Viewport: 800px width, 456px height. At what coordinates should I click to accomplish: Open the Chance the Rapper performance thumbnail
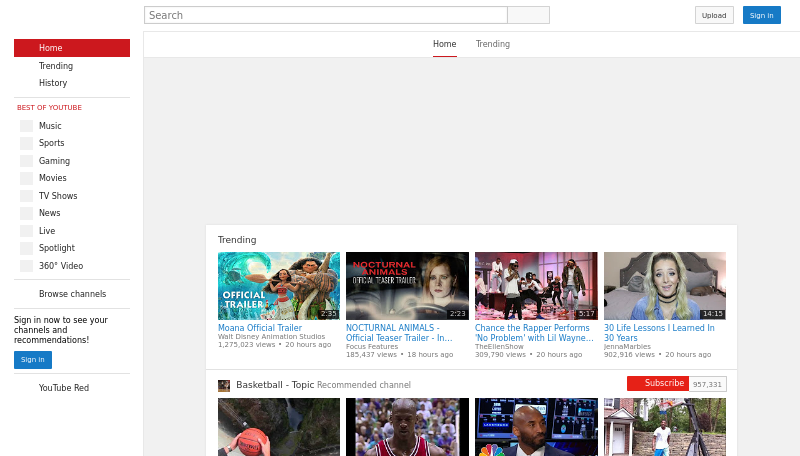(x=536, y=286)
